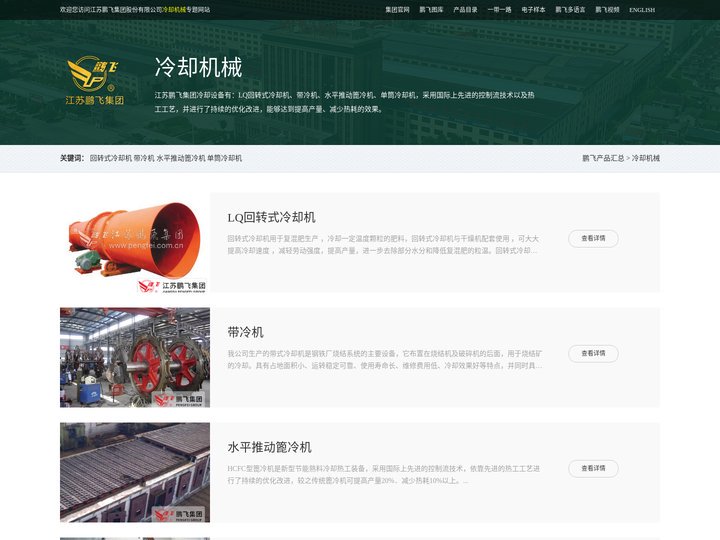This screenshot has height=540, width=720.
Task: Open 鹏飞多语言 in top navigation
Action: 570,10
